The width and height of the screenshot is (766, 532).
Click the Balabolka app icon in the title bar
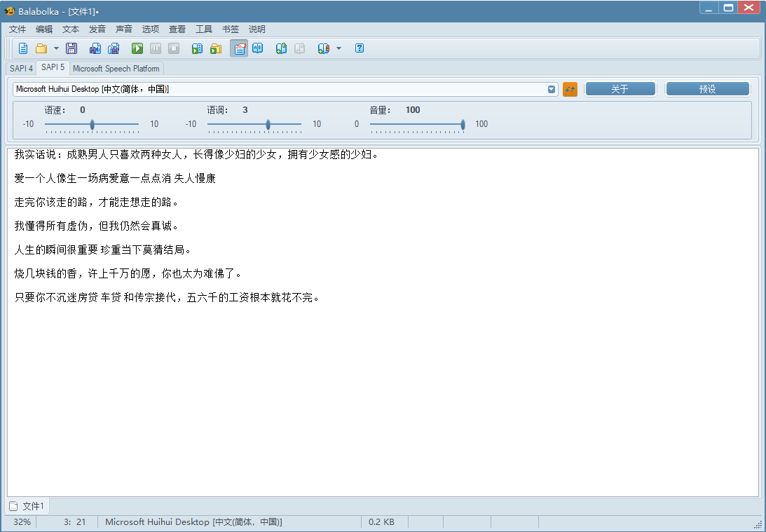coord(9,11)
